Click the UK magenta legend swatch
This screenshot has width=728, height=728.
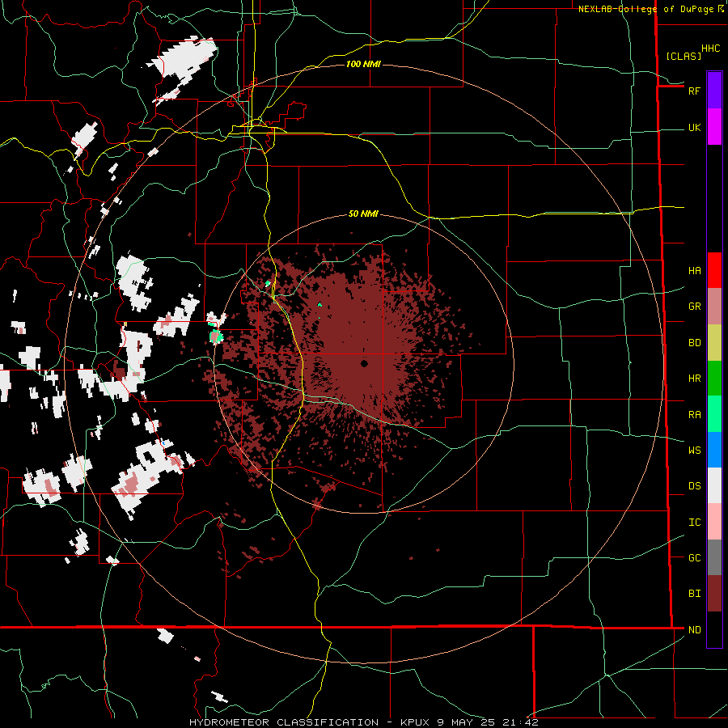pos(714,127)
